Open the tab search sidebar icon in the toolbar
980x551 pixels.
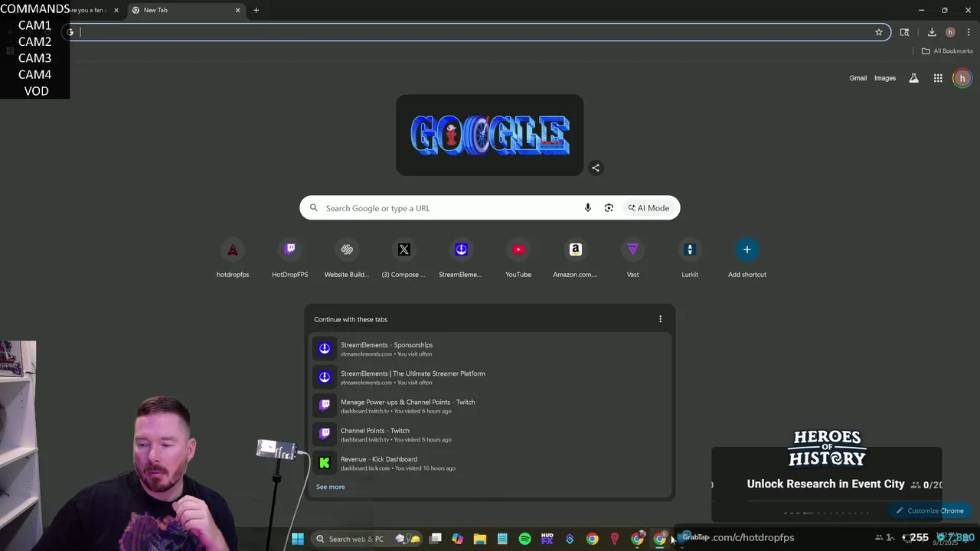click(904, 32)
